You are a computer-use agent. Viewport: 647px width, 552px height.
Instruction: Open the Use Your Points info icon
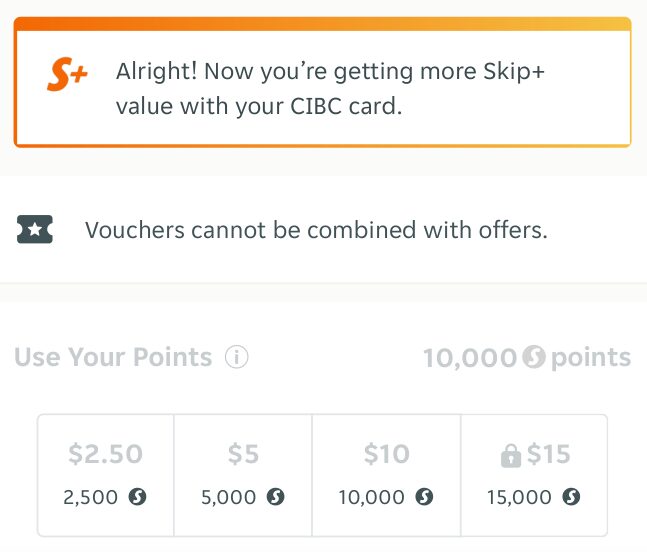(x=236, y=357)
